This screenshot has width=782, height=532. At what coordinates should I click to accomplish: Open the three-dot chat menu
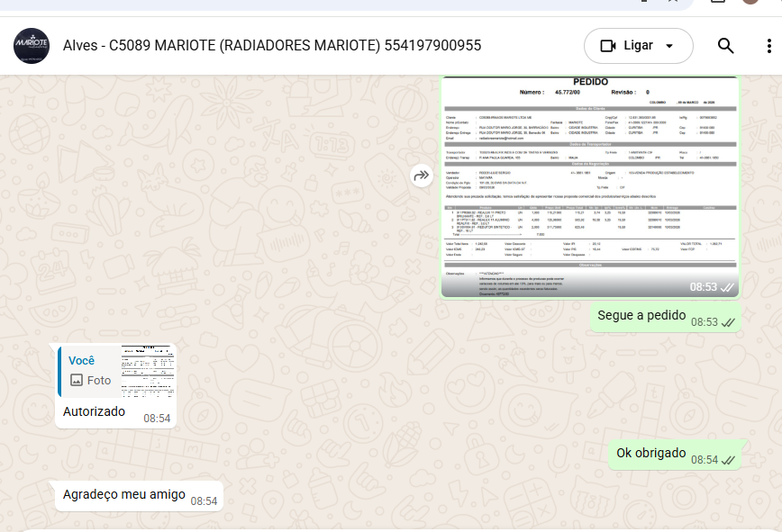768,46
